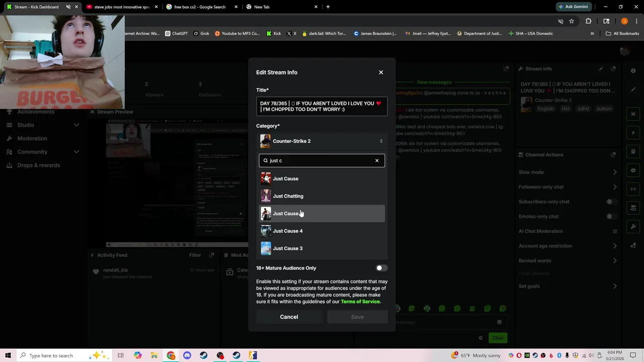Open Discord from the taskbar
Viewport: 644px width, 362px height.
[187, 355]
